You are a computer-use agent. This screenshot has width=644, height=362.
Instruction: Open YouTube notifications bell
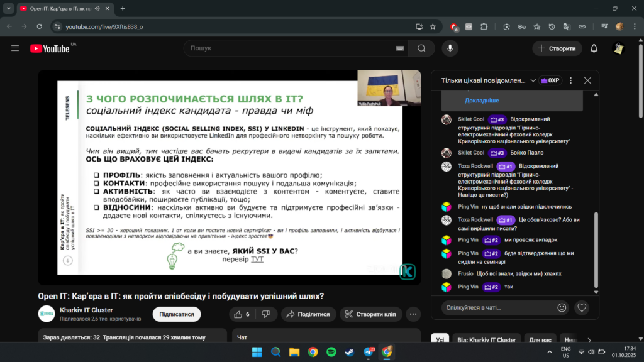[594, 48]
